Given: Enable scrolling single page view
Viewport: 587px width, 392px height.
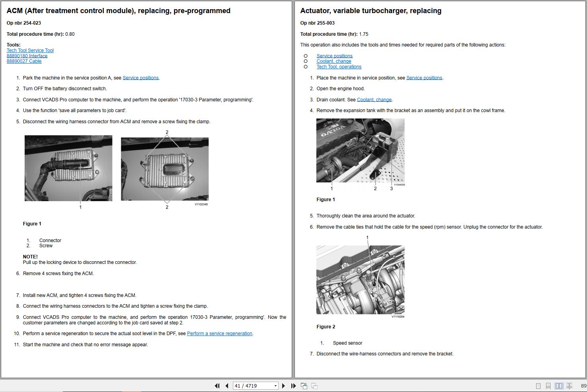Looking at the screenshot, I should [548, 386].
